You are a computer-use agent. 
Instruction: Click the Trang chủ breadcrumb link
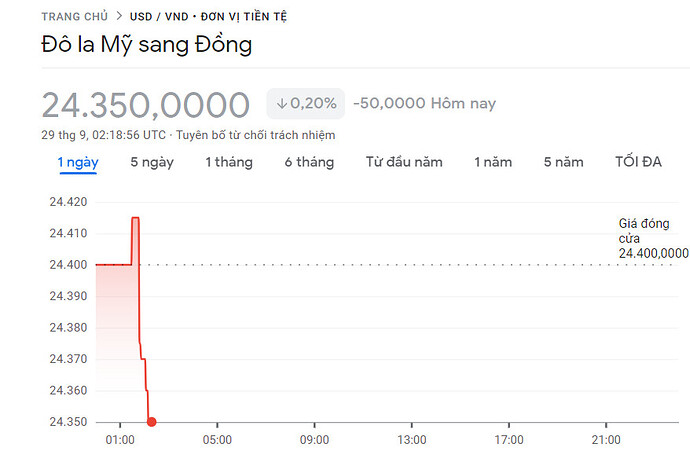point(74,17)
